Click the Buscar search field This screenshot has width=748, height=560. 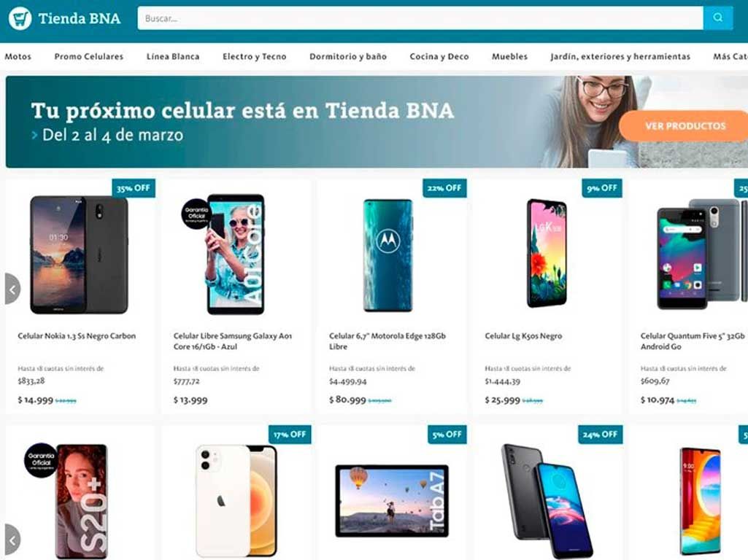coord(420,18)
